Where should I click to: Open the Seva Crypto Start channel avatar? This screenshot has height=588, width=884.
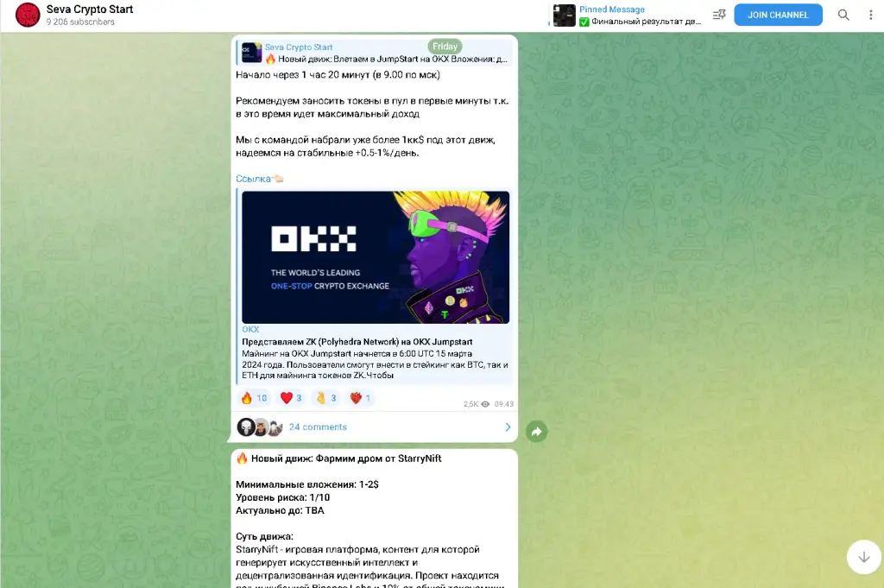[27, 16]
